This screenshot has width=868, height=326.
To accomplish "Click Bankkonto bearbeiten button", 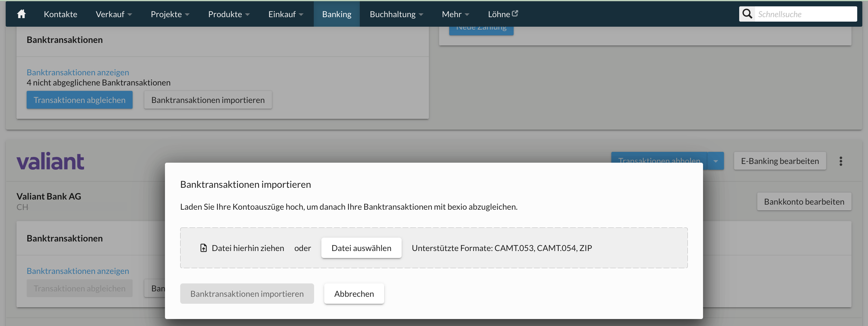I will [x=804, y=202].
